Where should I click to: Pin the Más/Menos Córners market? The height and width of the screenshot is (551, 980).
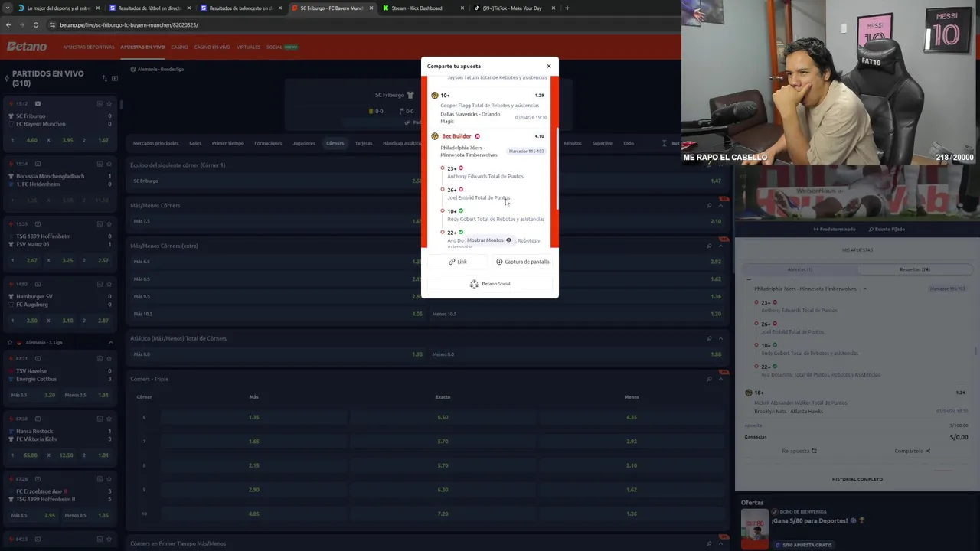coord(710,205)
